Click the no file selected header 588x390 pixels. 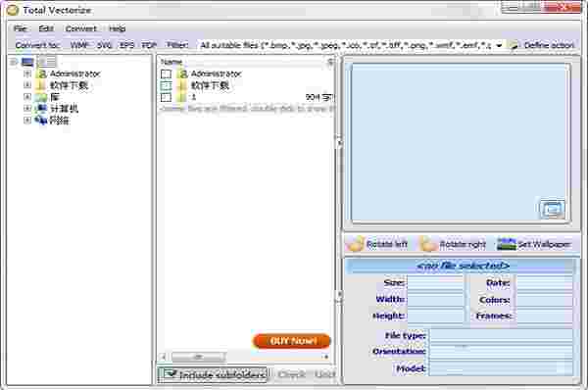click(463, 266)
